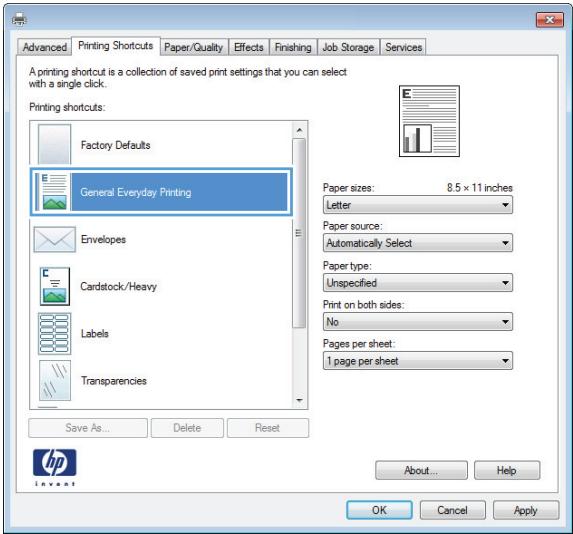This screenshot has height=534, width=573.
Task: Click the Cancel button
Action: pyautogui.click(x=452, y=510)
